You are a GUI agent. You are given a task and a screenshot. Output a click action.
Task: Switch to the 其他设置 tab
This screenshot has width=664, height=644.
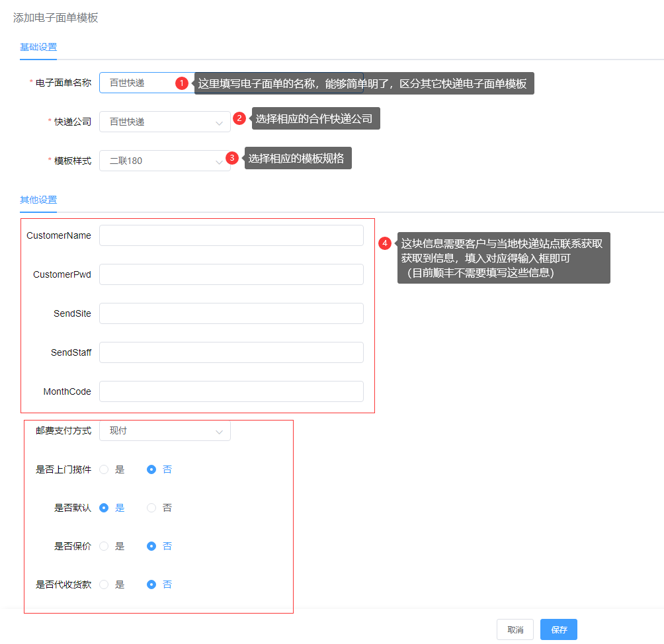[38, 200]
